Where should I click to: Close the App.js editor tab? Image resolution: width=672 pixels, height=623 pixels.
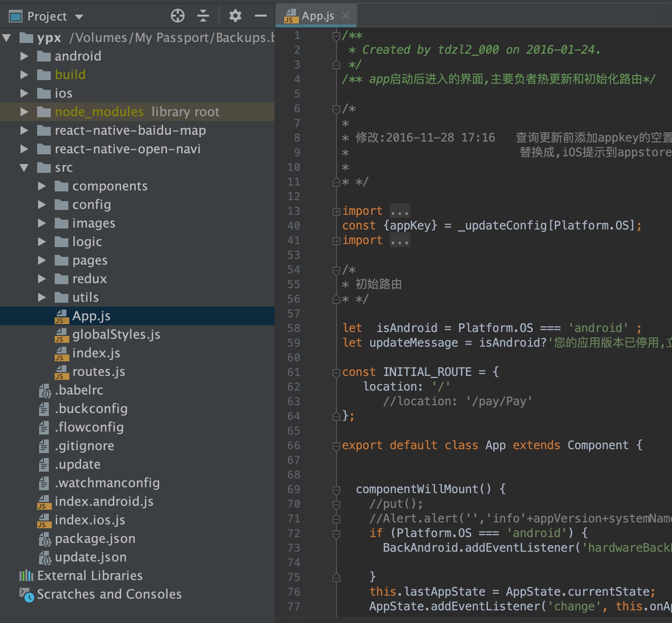pyautogui.click(x=346, y=16)
